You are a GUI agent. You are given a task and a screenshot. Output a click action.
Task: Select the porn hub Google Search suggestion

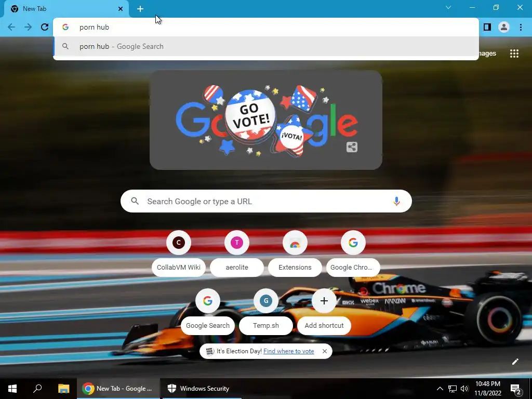(x=266, y=46)
